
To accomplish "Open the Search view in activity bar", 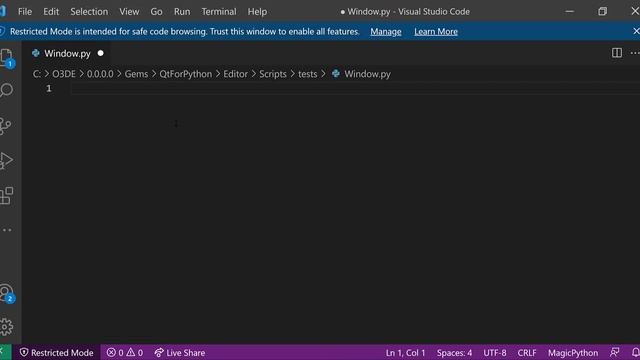I will [x=6, y=90].
